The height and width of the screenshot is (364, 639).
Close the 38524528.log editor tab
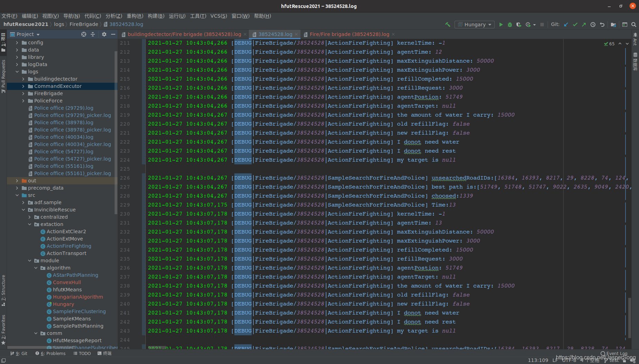point(297,34)
